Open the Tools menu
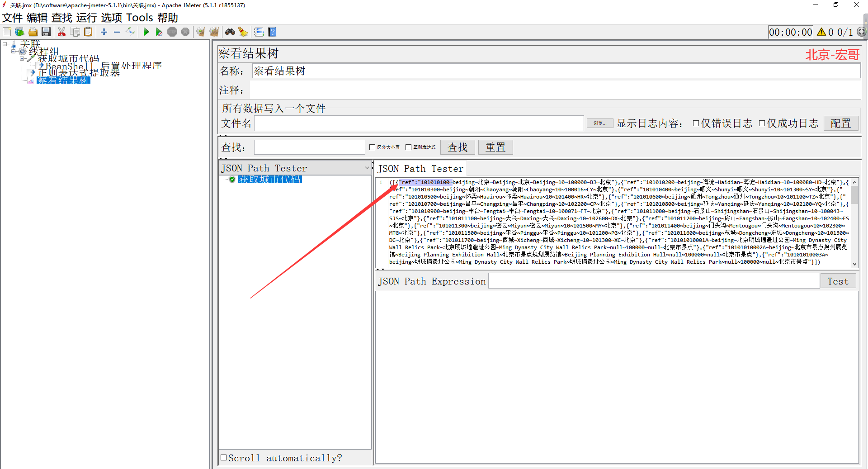868x469 pixels. [140, 18]
